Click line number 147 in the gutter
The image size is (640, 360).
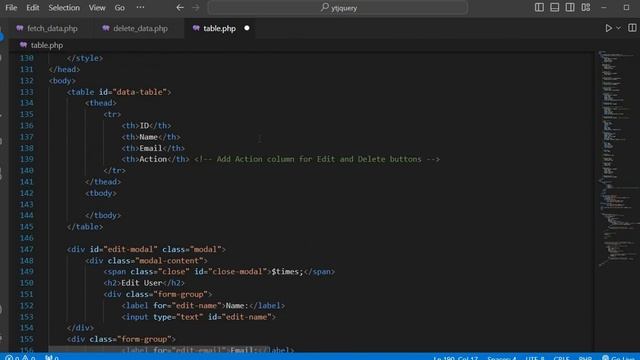click(27, 249)
